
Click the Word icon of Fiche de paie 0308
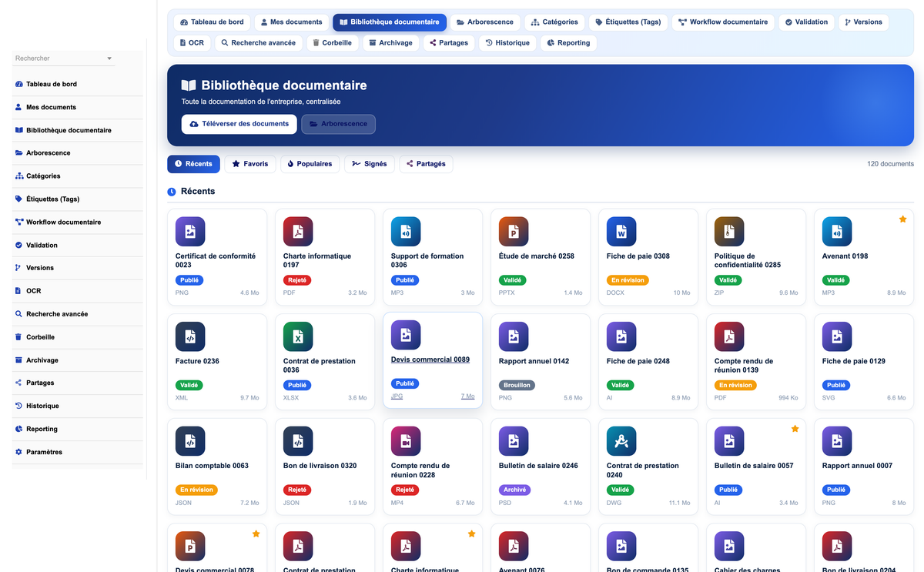coord(621,232)
